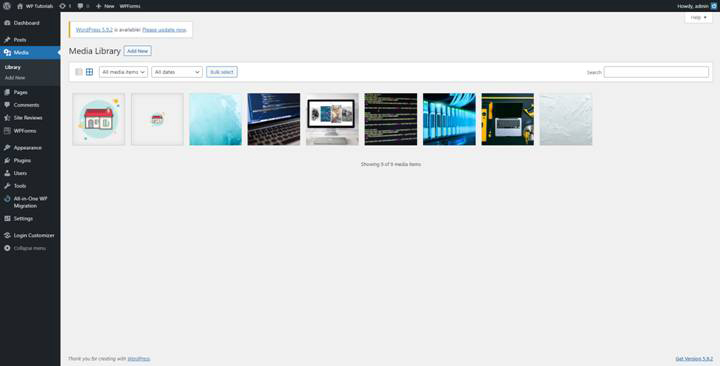The height and width of the screenshot is (366, 720).
Task: Click the Plugins plug icon in the sidebar
Action: (x=7, y=161)
